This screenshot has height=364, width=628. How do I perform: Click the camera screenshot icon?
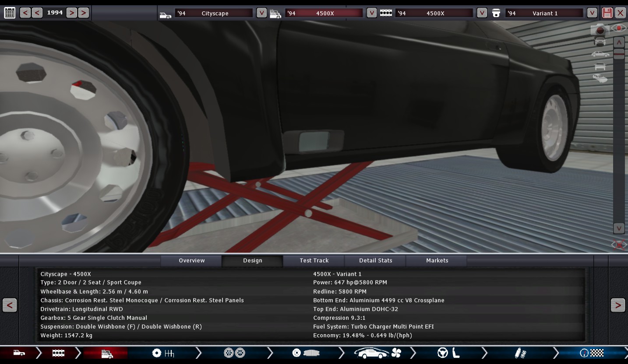tap(600, 29)
